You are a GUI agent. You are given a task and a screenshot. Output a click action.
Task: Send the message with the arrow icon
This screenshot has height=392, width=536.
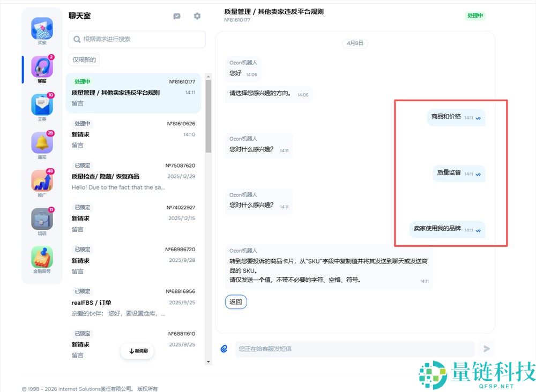click(487, 349)
